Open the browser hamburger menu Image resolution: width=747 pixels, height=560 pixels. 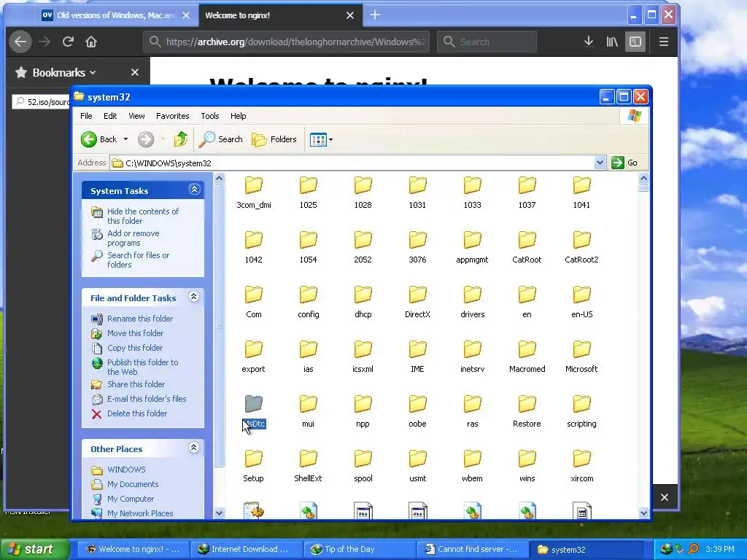click(x=664, y=42)
